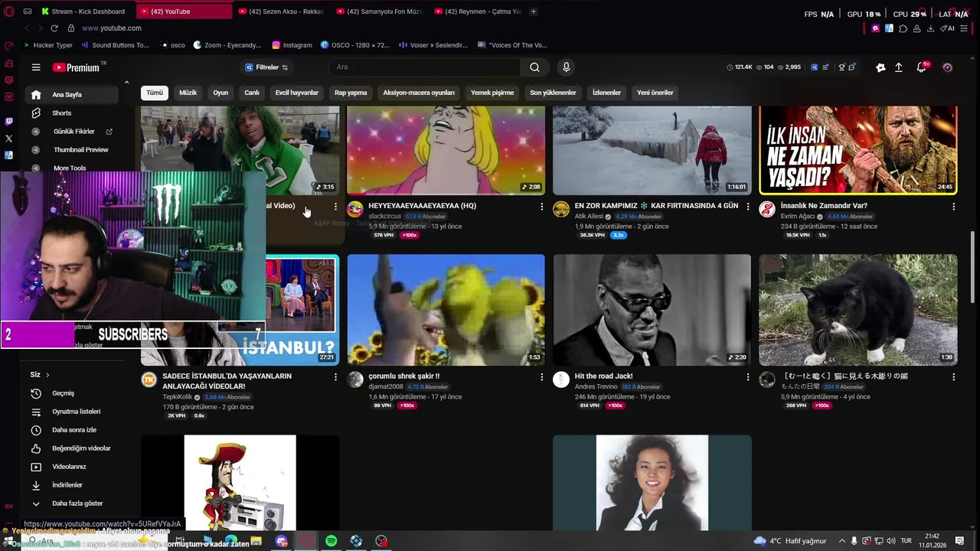Select the Son yüklenenler chip
980x551 pixels.
(x=553, y=93)
